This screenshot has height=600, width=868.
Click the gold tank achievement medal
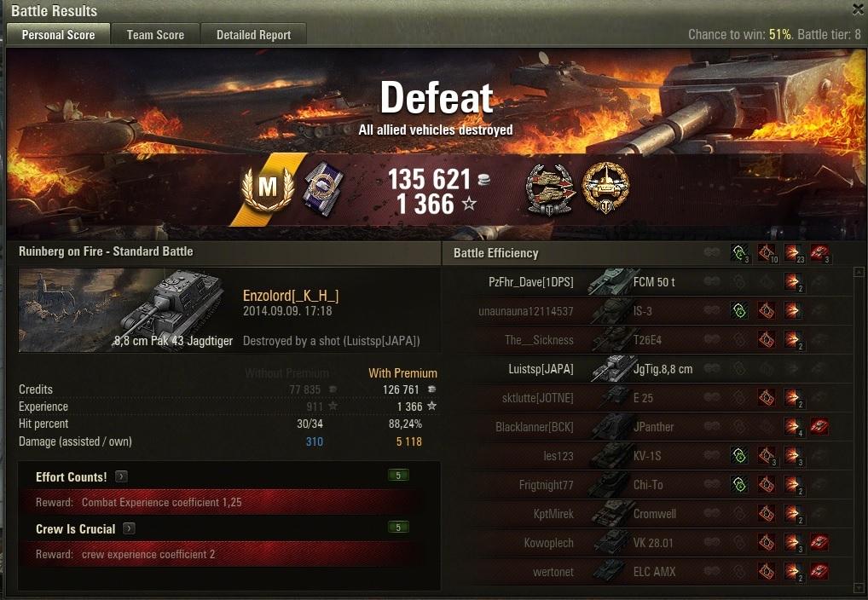[605, 188]
